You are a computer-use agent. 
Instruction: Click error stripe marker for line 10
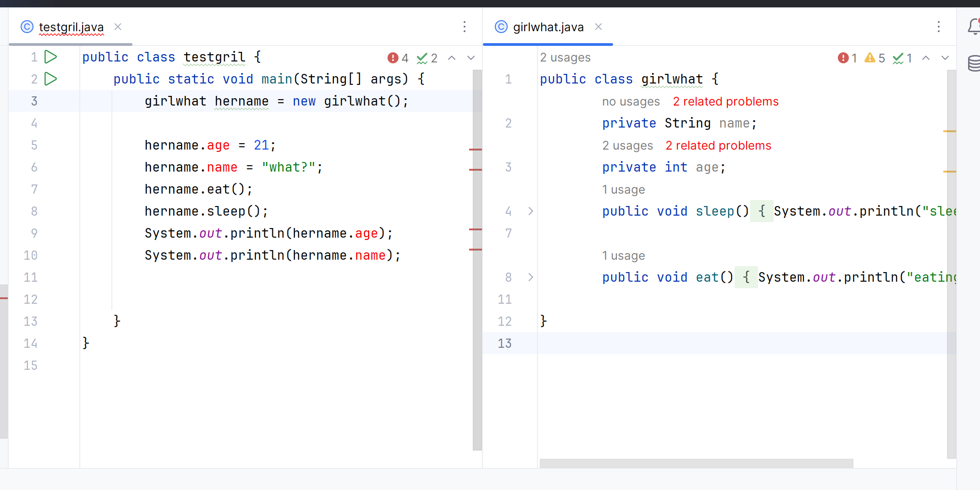click(x=476, y=250)
